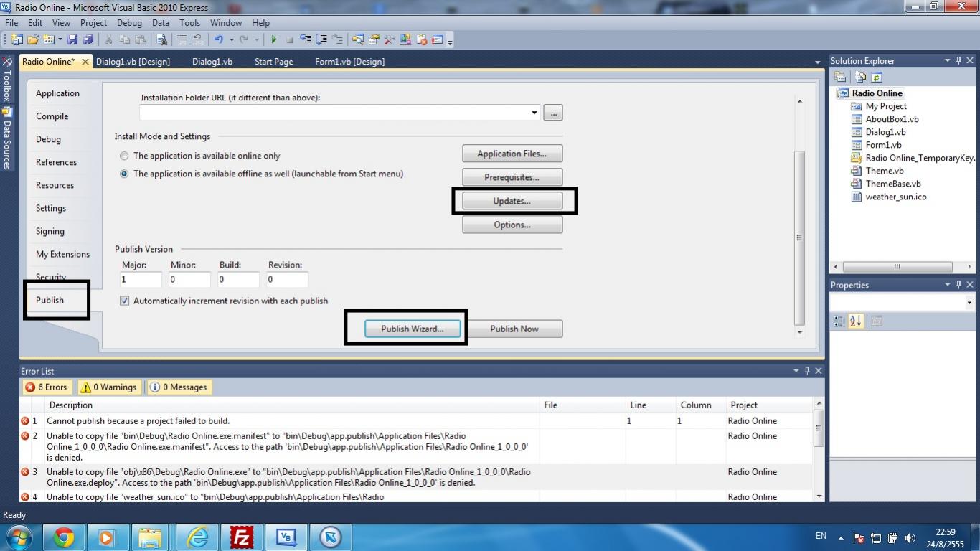The width and height of the screenshot is (980, 551).
Task: Click Show All Files icon in Solution Explorer
Action: (x=860, y=77)
